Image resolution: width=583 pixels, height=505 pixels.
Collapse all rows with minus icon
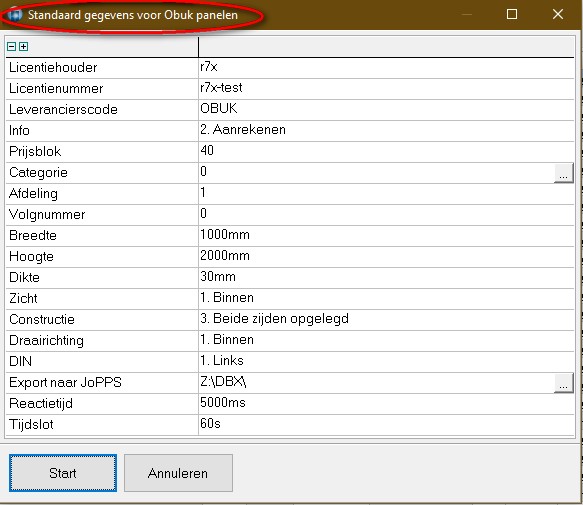(12, 46)
